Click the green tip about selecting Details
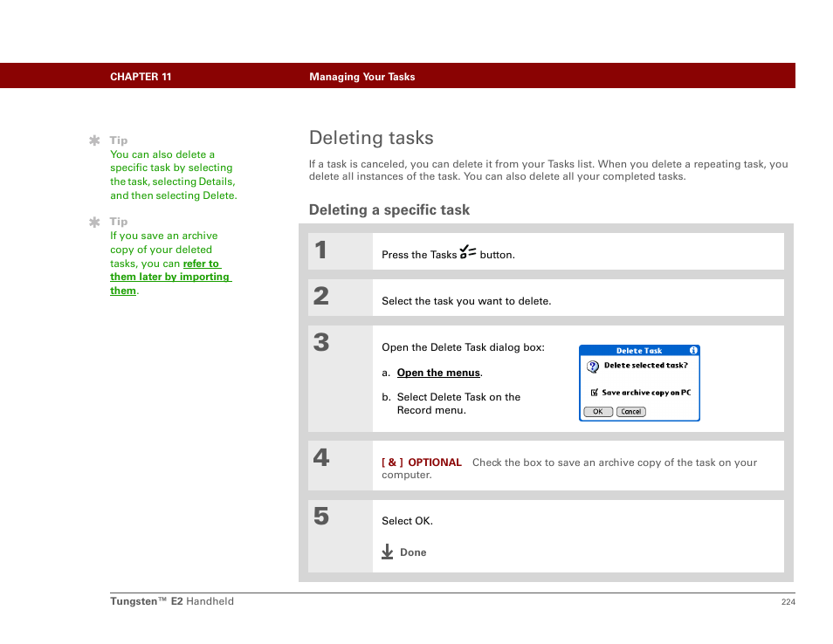This screenshot has height=644, width=833. 174,175
